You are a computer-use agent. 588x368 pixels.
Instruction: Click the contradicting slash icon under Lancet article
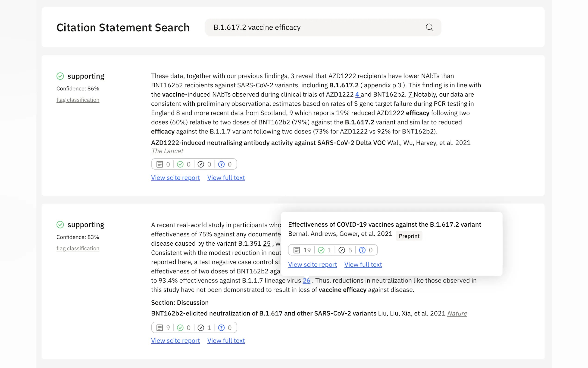point(200,164)
